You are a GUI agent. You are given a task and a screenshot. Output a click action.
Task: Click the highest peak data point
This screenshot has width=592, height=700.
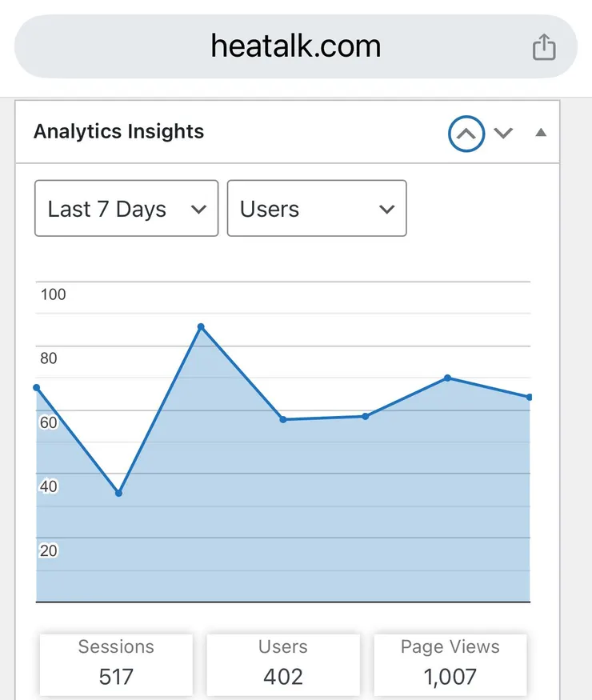point(201,326)
